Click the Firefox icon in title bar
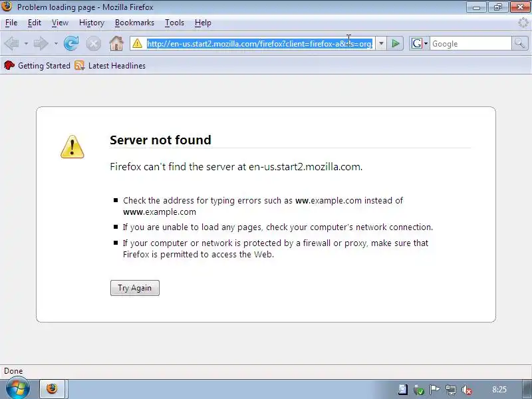Screen dimensions: 532x399 click(x=7, y=7)
